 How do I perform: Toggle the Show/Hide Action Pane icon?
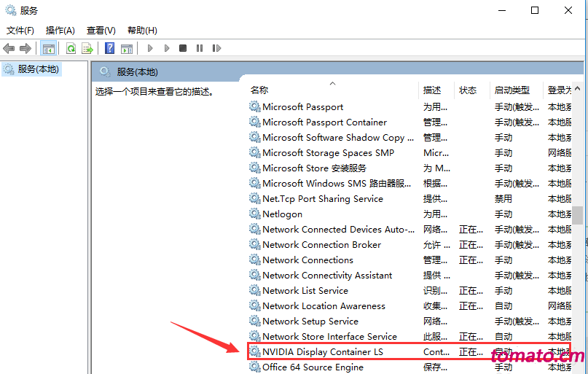tap(127, 48)
